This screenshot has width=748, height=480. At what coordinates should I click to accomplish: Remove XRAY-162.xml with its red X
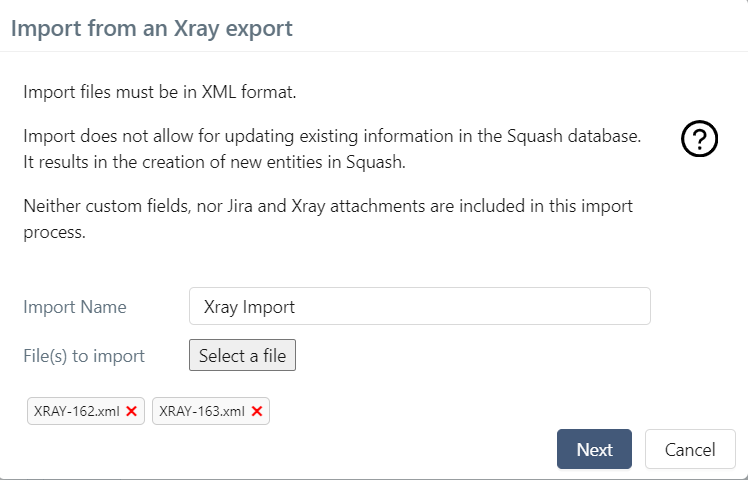(x=132, y=411)
